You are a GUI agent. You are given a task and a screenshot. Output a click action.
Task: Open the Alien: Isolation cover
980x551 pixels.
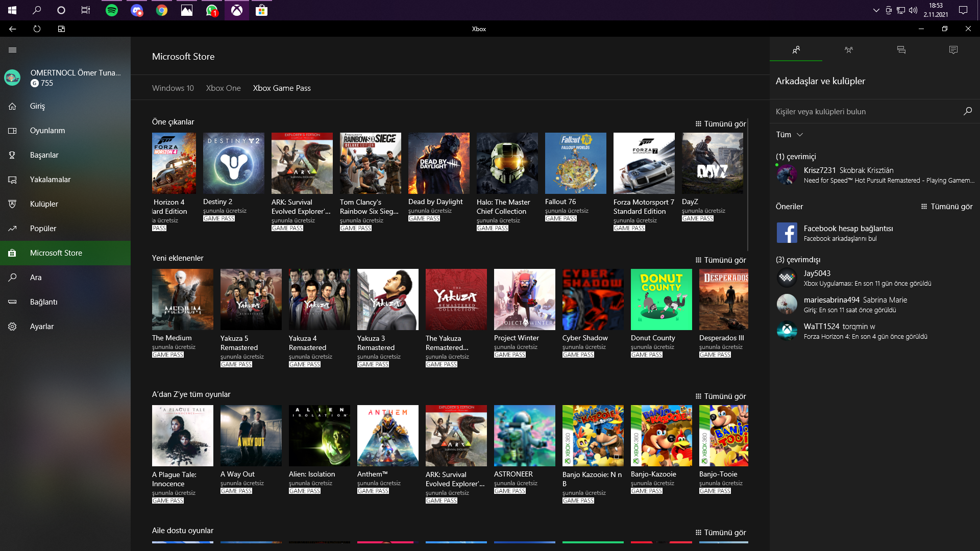click(320, 436)
